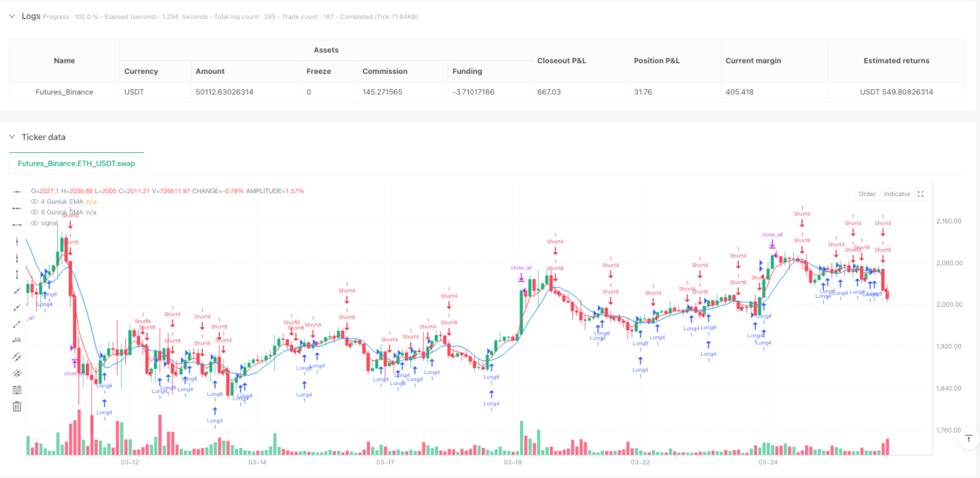Click the scroll-to-top arrow button

click(x=969, y=437)
